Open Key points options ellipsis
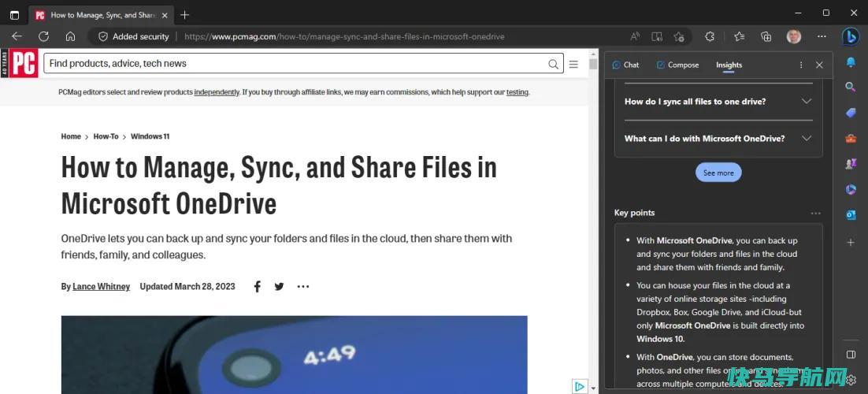This screenshot has width=868, height=394. point(815,214)
